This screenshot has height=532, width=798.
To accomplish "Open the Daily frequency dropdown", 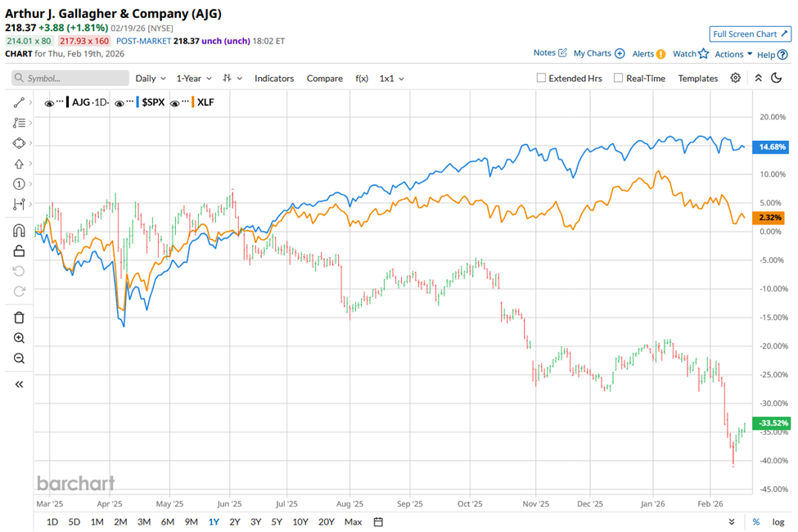I will (151, 79).
